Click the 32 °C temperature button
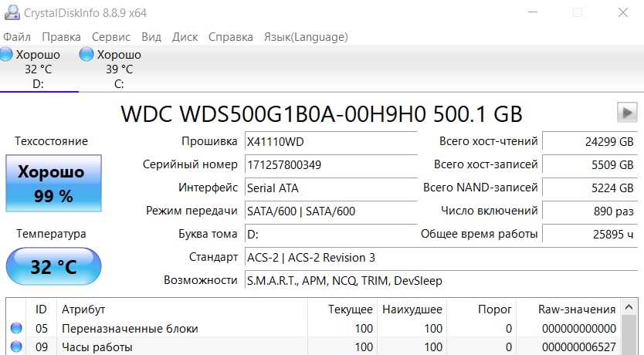The image size is (644, 355). pyautogui.click(x=53, y=266)
